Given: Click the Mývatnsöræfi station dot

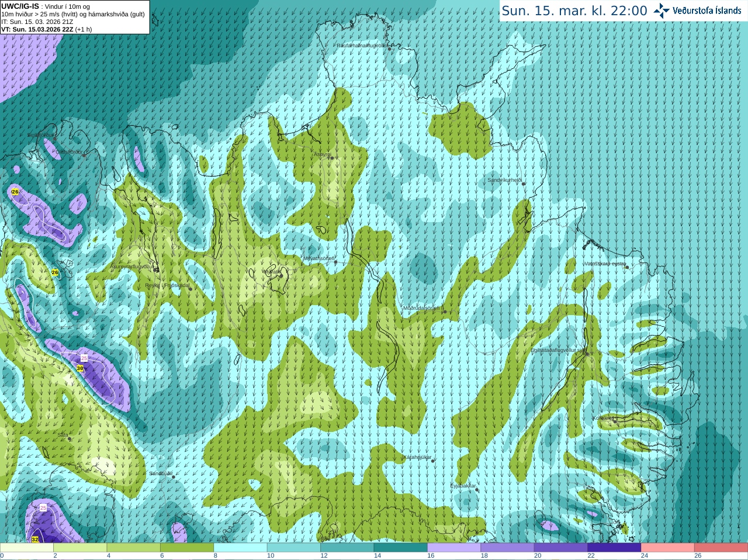Looking at the screenshot, I should (x=336, y=262).
